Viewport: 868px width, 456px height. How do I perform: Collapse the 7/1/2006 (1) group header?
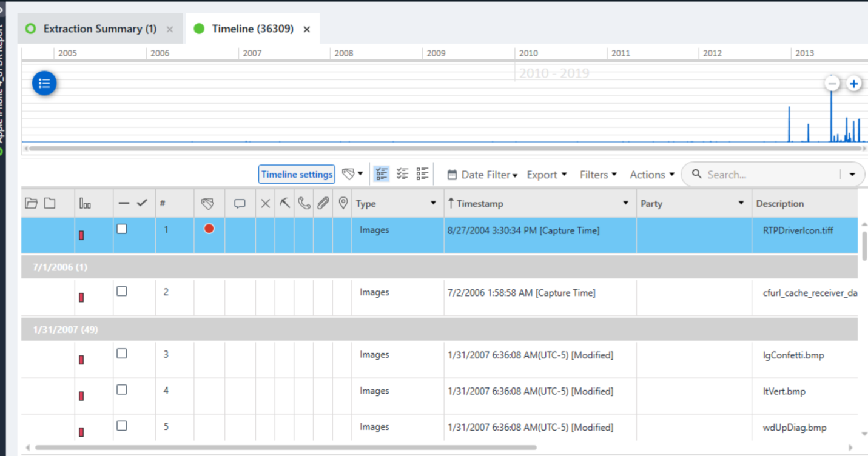click(439, 267)
